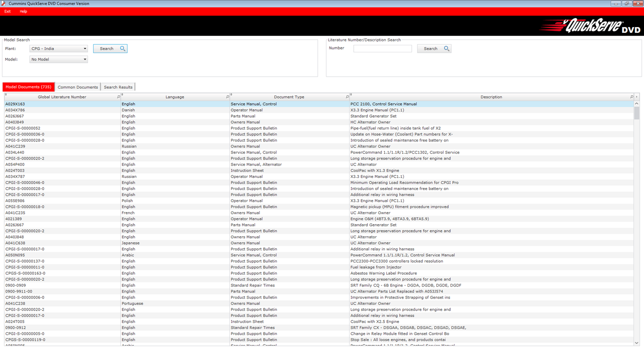
Task: Select row A040J848
Action: point(318,237)
